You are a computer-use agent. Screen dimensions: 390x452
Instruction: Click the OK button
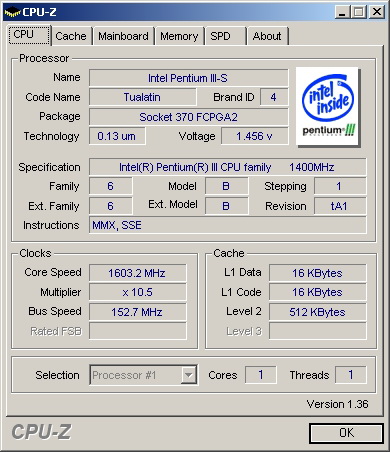346,433
